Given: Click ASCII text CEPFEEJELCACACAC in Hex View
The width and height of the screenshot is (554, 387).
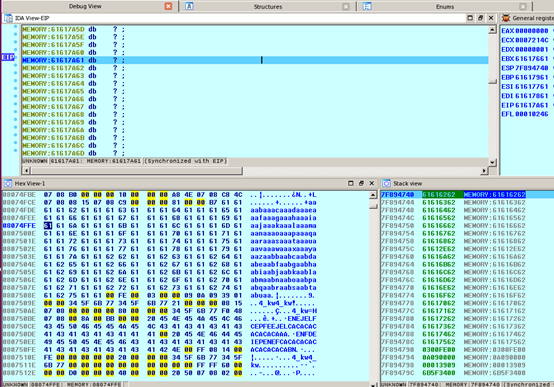Looking at the screenshot, I should [283, 326].
